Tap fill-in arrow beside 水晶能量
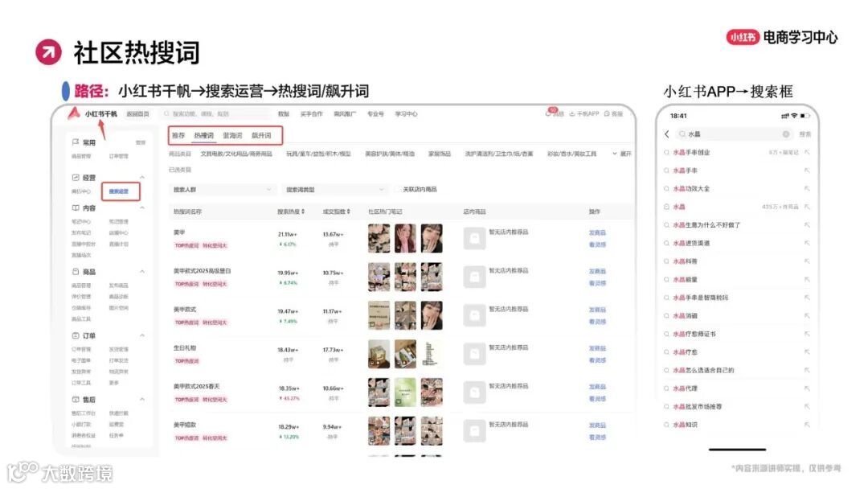 (x=807, y=280)
